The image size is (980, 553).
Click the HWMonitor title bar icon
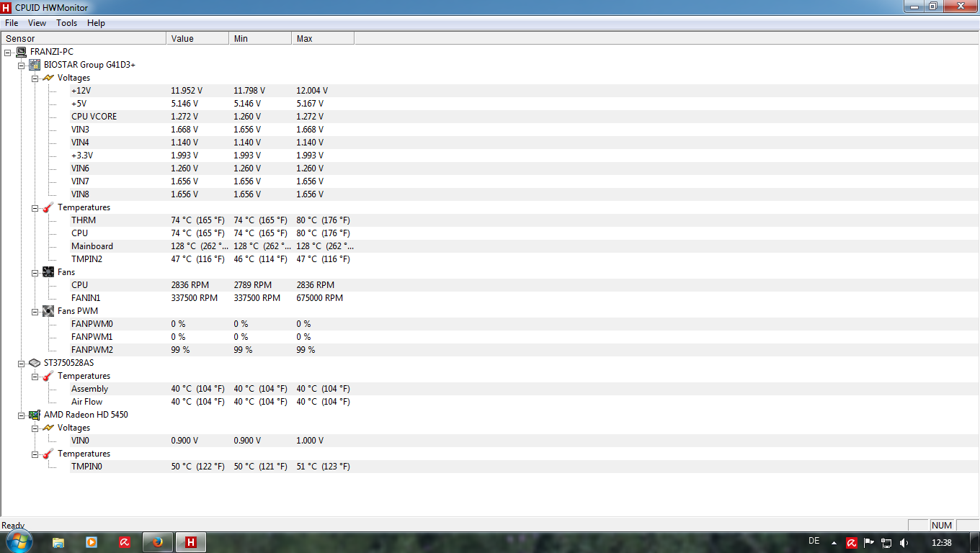tap(6, 6)
